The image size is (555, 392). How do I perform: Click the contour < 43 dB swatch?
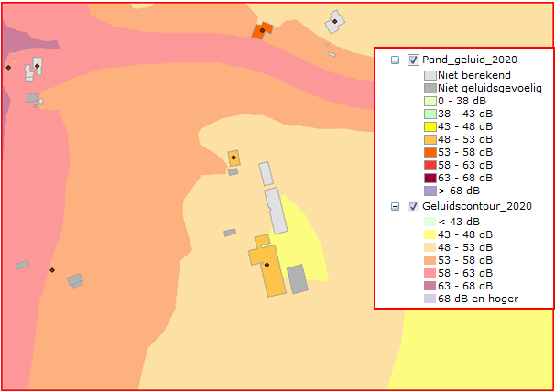coord(430,222)
